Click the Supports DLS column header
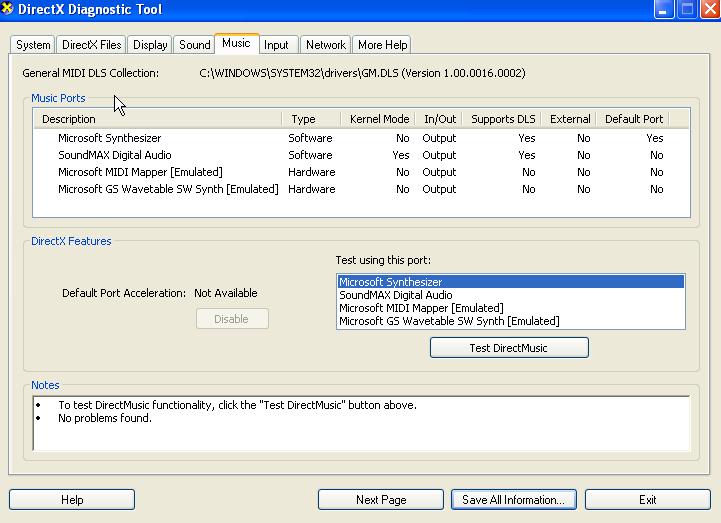Viewport: 721px width, 523px height. (x=503, y=119)
